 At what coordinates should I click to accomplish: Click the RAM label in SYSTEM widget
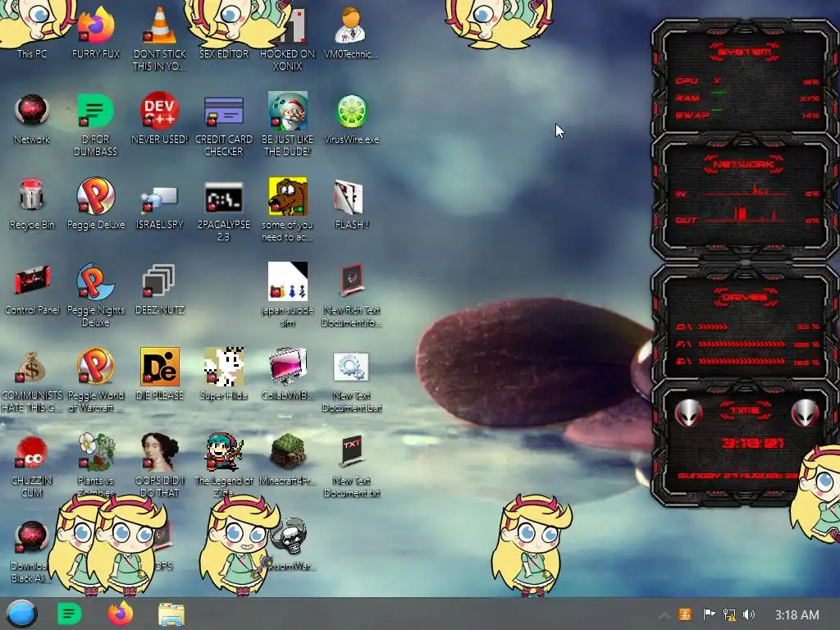tap(687, 98)
